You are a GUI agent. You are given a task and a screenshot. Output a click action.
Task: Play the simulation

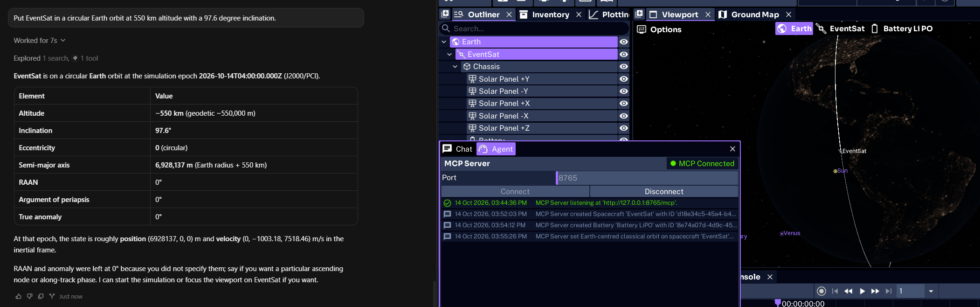(862, 291)
